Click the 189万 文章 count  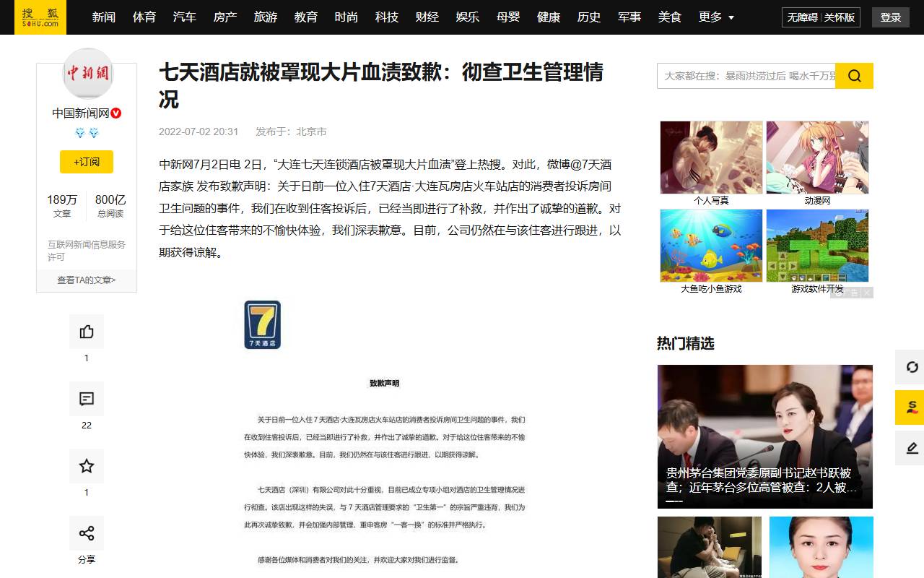[62, 205]
